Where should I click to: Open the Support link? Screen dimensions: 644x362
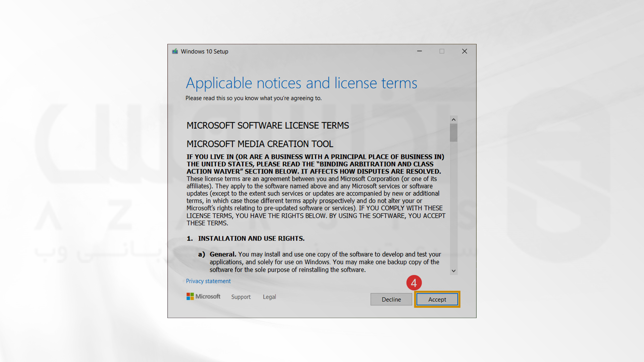tap(241, 297)
